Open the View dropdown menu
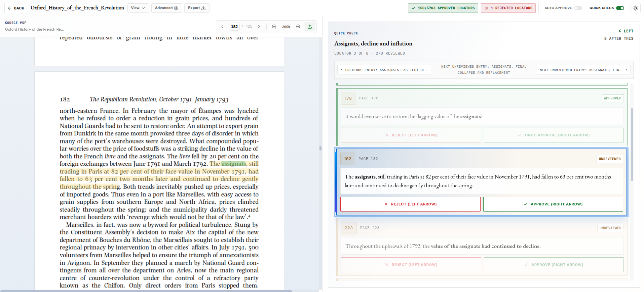 coord(138,8)
